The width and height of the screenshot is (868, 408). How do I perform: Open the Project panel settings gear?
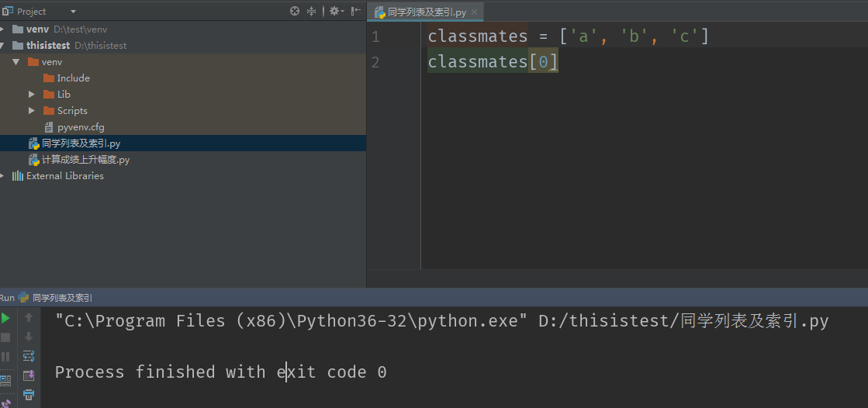coord(334,11)
